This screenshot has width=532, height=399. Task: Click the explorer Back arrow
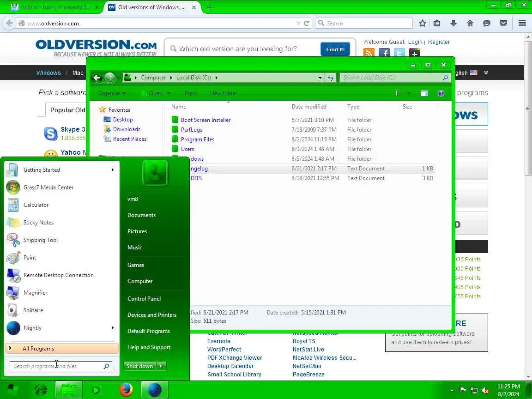tap(97, 78)
